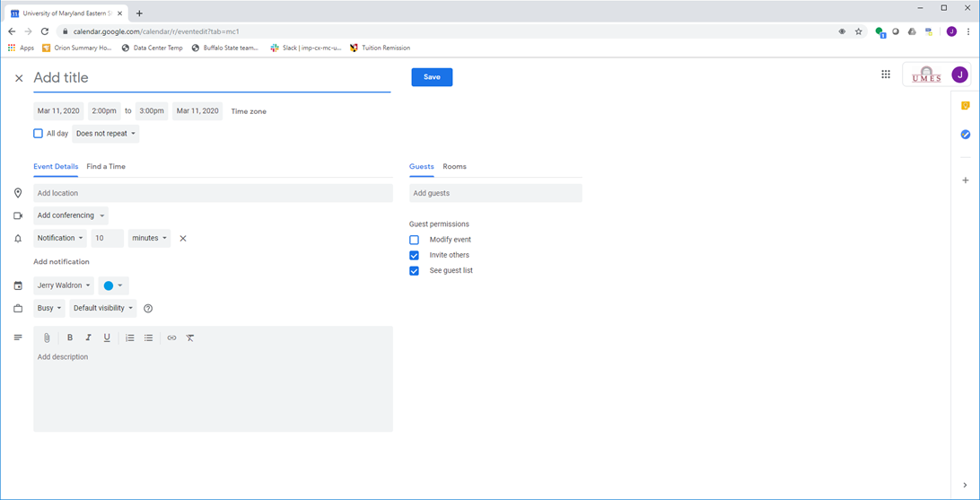Click Add notification
980x500 pixels.
point(61,262)
